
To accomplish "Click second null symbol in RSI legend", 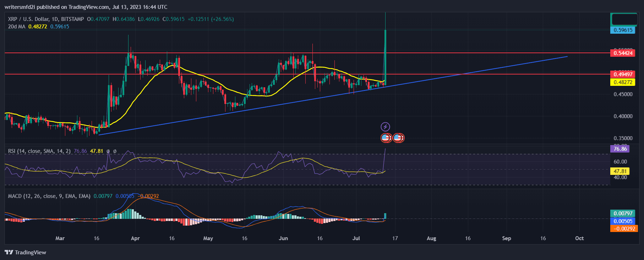I will [x=115, y=151].
